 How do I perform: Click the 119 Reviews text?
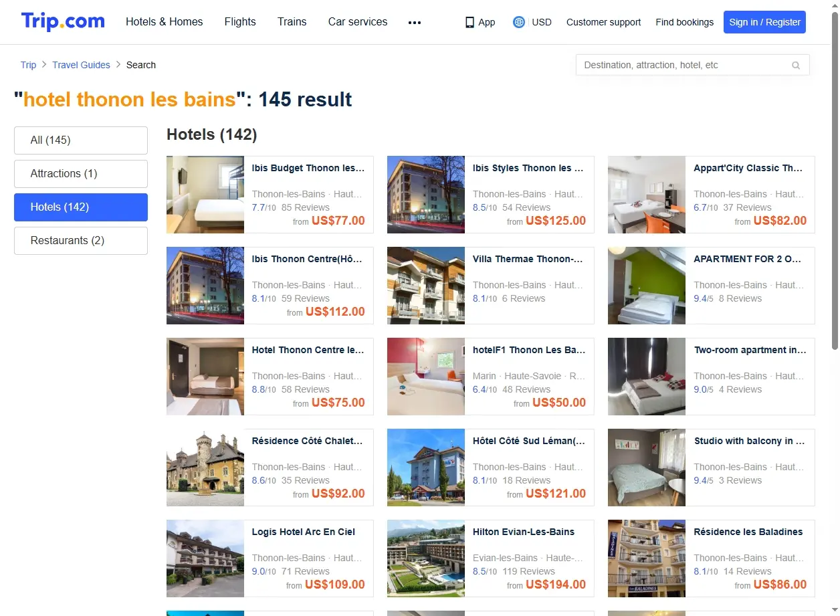528,572
